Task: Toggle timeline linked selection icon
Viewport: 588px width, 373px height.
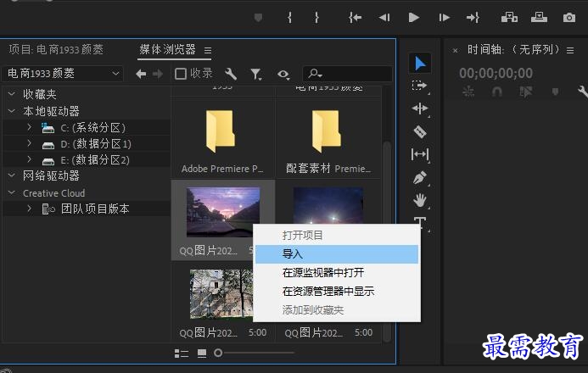Action: pyautogui.click(x=525, y=92)
